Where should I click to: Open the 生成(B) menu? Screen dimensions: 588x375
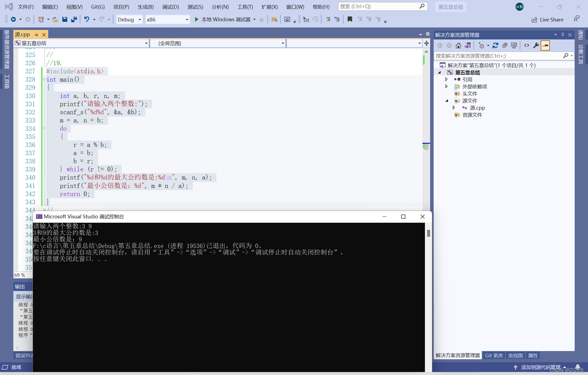point(146,7)
